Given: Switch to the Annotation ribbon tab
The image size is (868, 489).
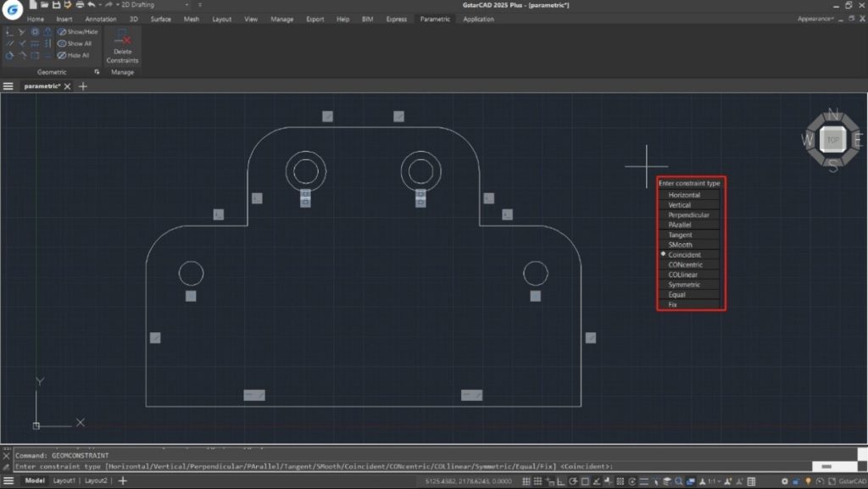Looking at the screenshot, I should [100, 19].
